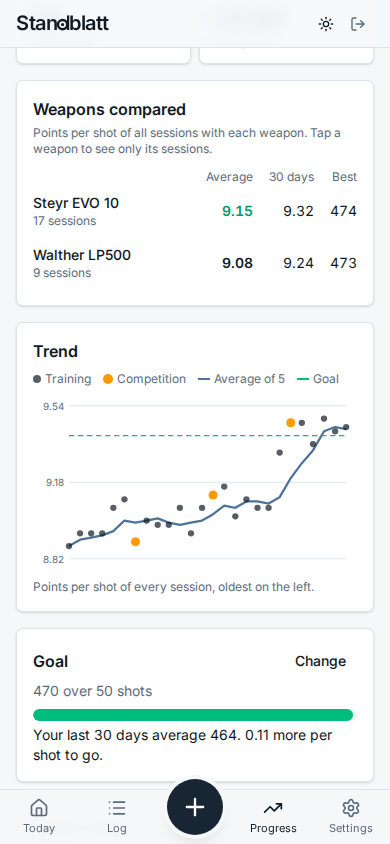Toggle Training legend entry
The width and height of the screenshot is (390, 844).
(62, 379)
